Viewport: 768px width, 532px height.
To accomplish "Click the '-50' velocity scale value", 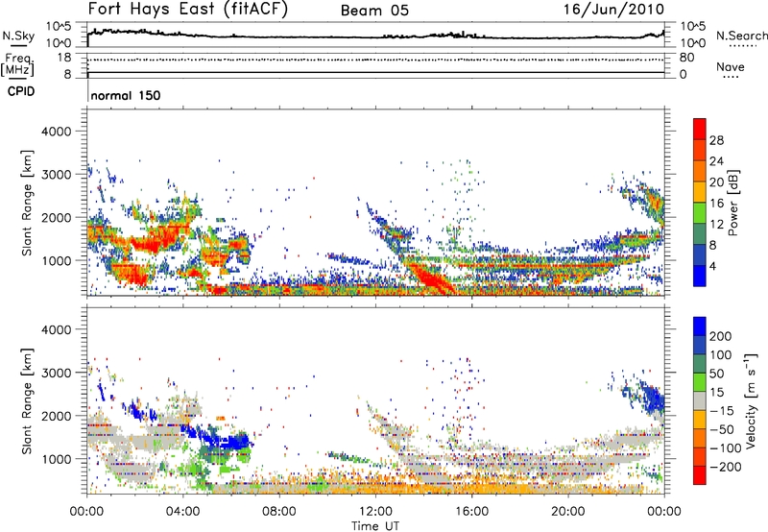I will coord(721,429).
